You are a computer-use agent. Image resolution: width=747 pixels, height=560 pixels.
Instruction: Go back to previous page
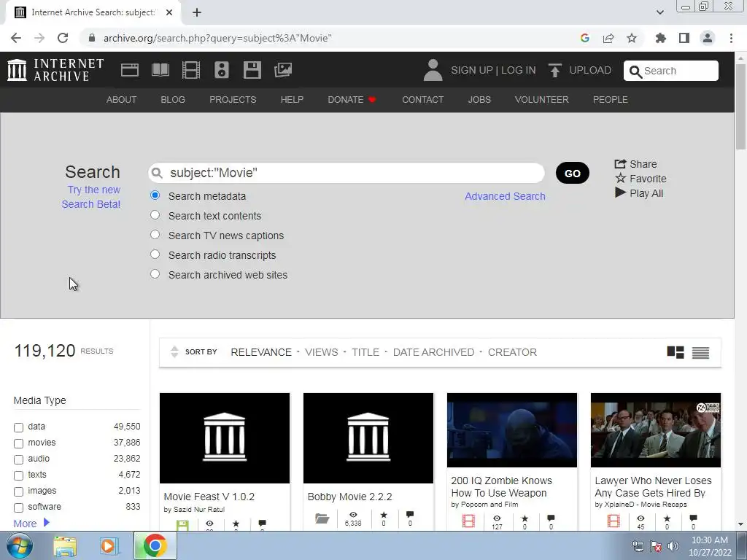click(16, 38)
